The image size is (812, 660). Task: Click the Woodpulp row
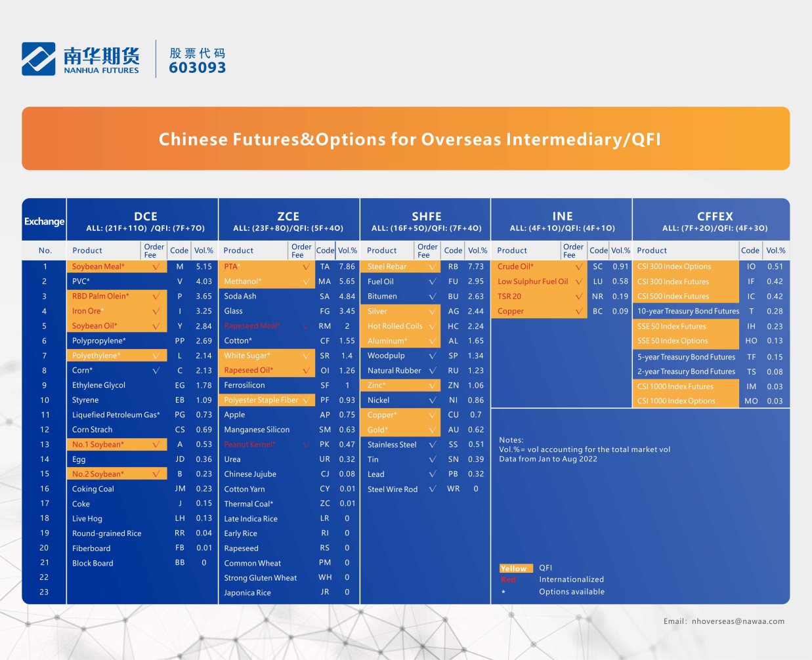point(425,356)
